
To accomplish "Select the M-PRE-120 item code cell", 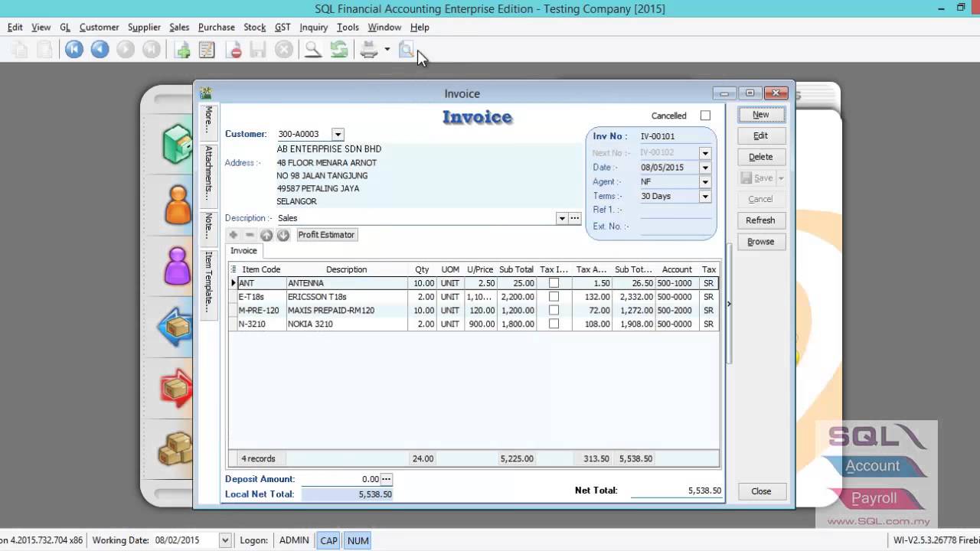I will [261, 311].
